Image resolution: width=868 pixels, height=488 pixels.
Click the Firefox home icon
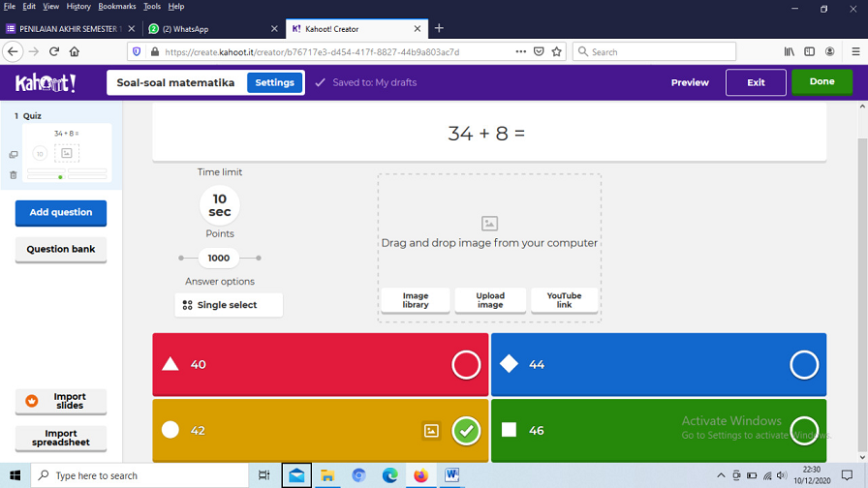coord(75,51)
